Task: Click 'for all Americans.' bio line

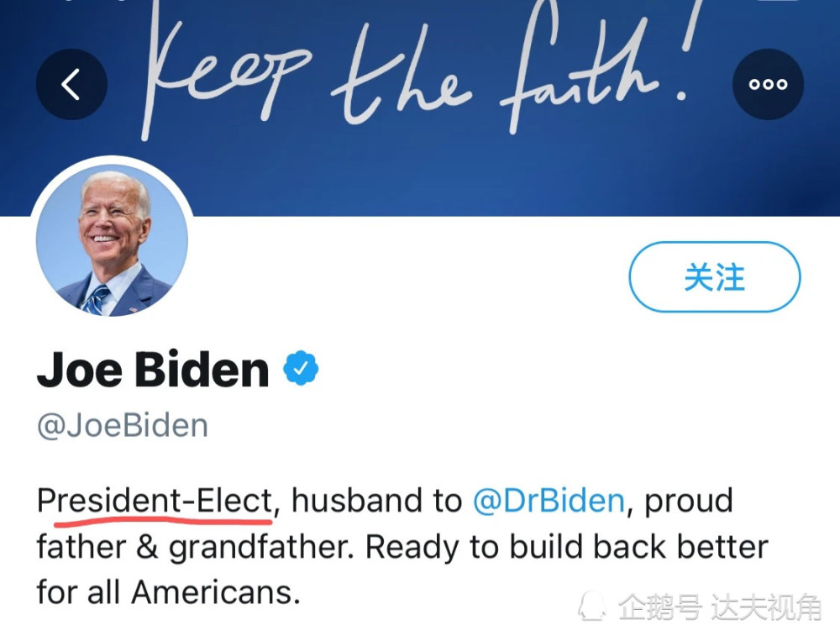Action: coord(168,593)
